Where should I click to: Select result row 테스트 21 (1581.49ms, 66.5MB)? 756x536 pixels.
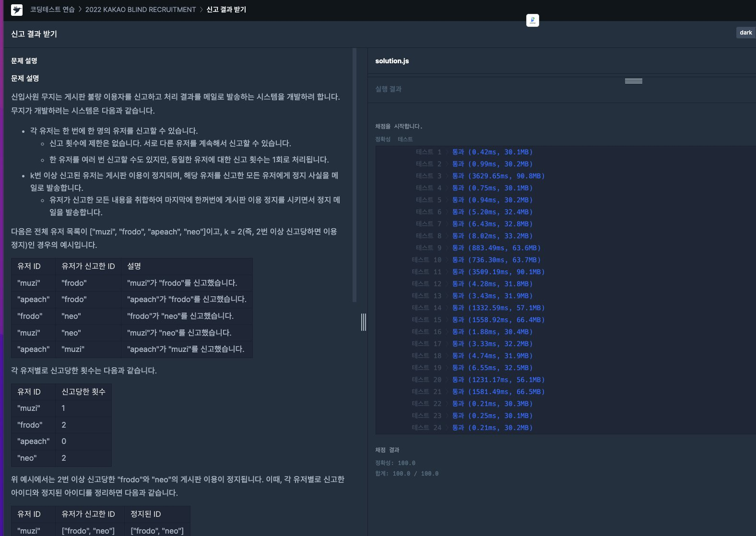tap(478, 392)
